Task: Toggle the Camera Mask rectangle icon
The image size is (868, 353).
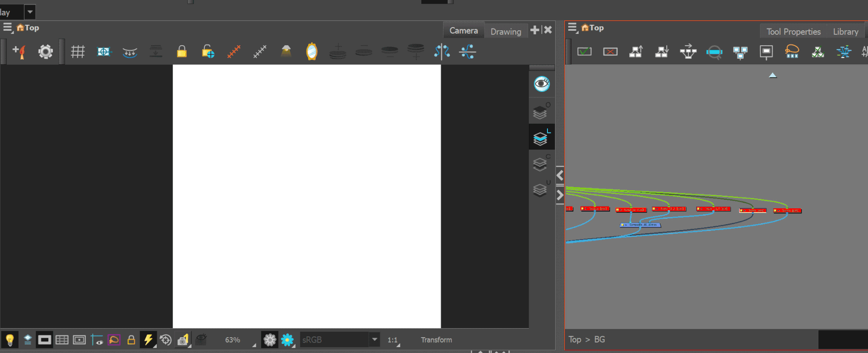Action: (44, 340)
